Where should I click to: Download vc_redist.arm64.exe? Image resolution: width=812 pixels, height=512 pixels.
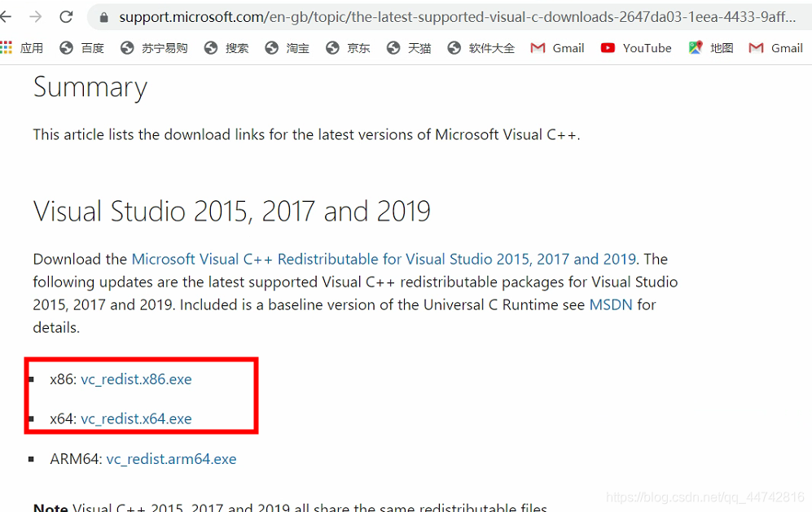pyautogui.click(x=171, y=458)
